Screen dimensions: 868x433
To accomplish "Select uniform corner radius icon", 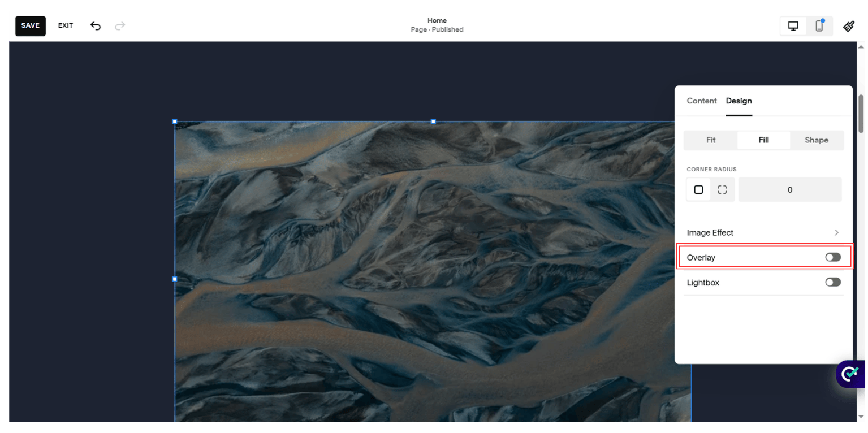I will (698, 190).
